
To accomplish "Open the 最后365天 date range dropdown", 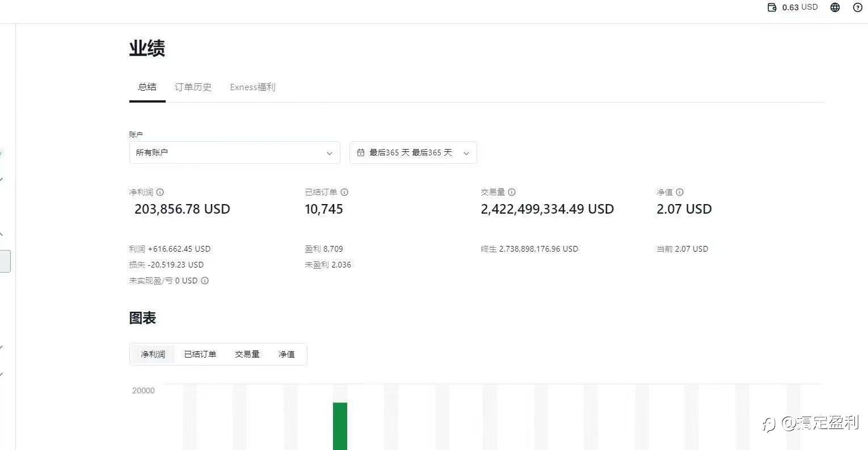I will [x=413, y=153].
